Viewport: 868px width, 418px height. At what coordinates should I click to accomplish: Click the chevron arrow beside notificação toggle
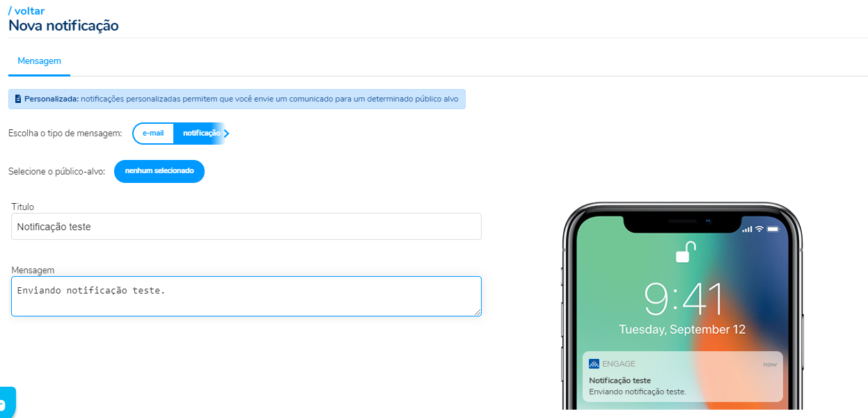226,134
